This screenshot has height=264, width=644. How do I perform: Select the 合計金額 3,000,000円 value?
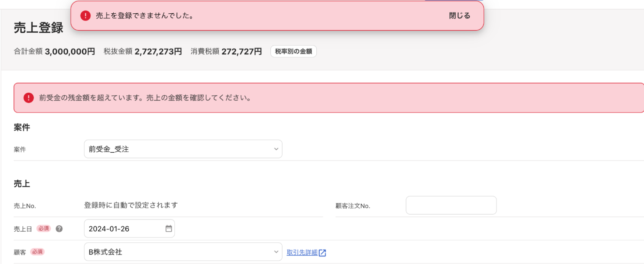click(70, 51)
